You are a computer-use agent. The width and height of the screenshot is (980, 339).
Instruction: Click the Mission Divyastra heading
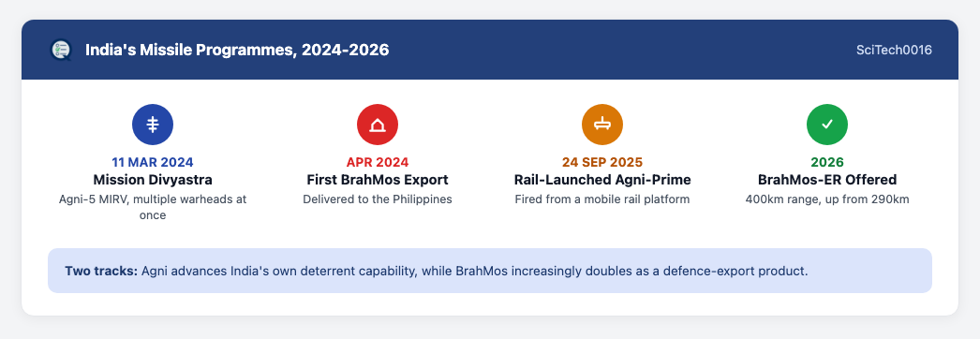click(153, 180)
